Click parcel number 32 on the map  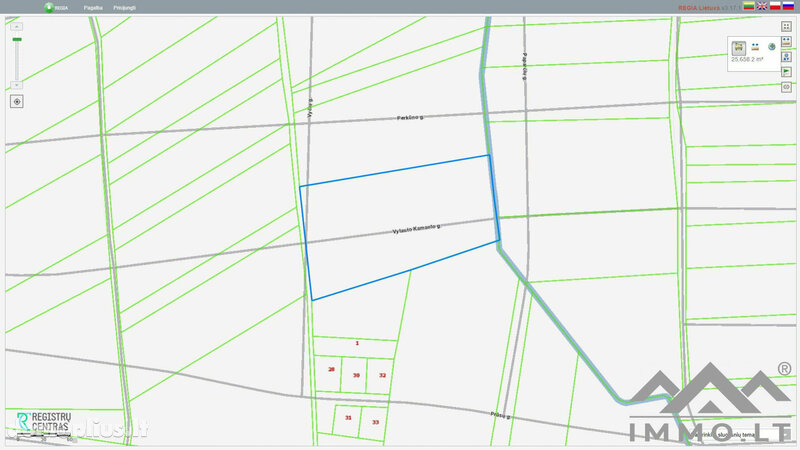click(383, 376)
